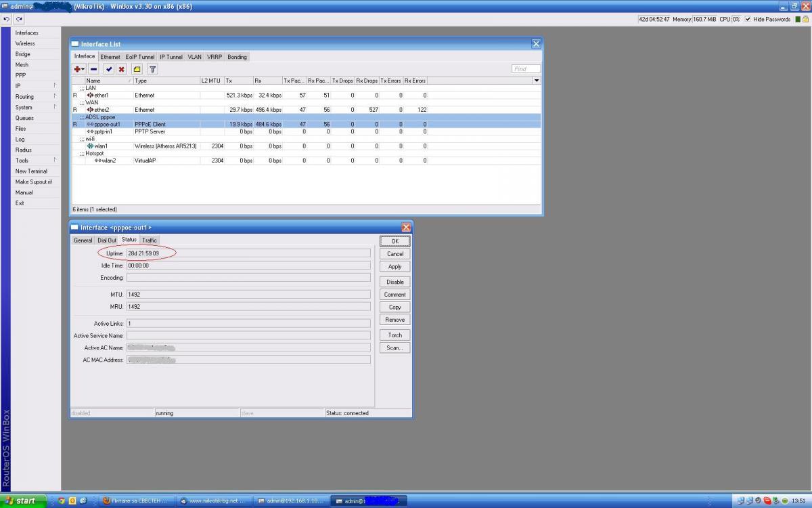The height and width of the screenshot is (508, 812).
Task: Click the Windows Start button
Action: 24,501
